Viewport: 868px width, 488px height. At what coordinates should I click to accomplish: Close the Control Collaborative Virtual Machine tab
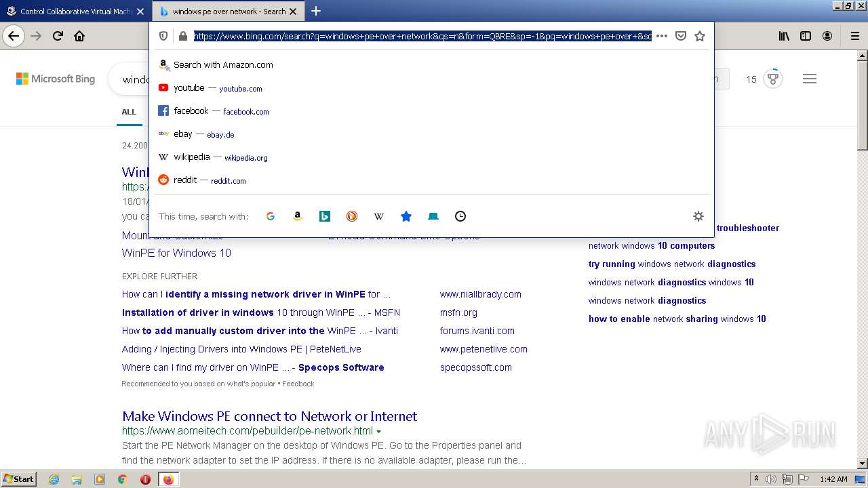(140, 12)
